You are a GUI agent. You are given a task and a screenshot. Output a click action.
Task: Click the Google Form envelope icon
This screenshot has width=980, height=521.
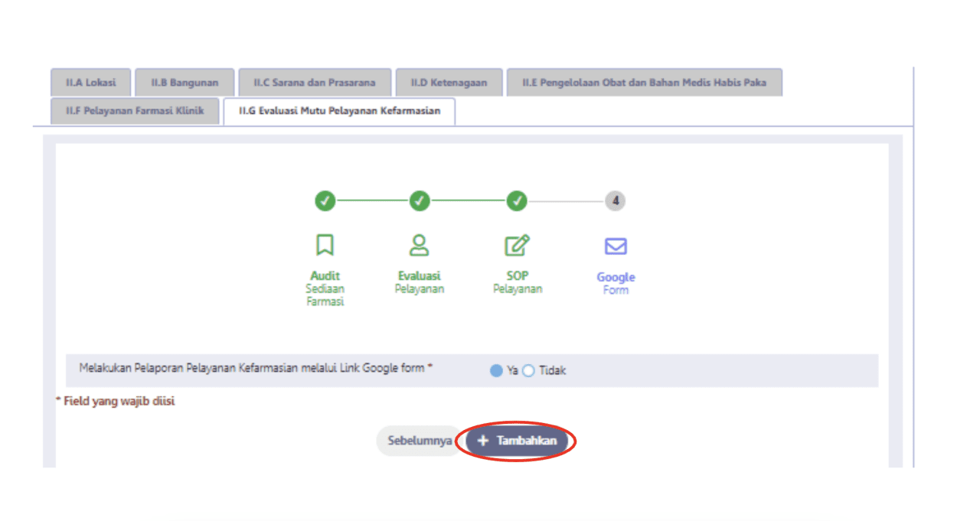click(616, 246)
